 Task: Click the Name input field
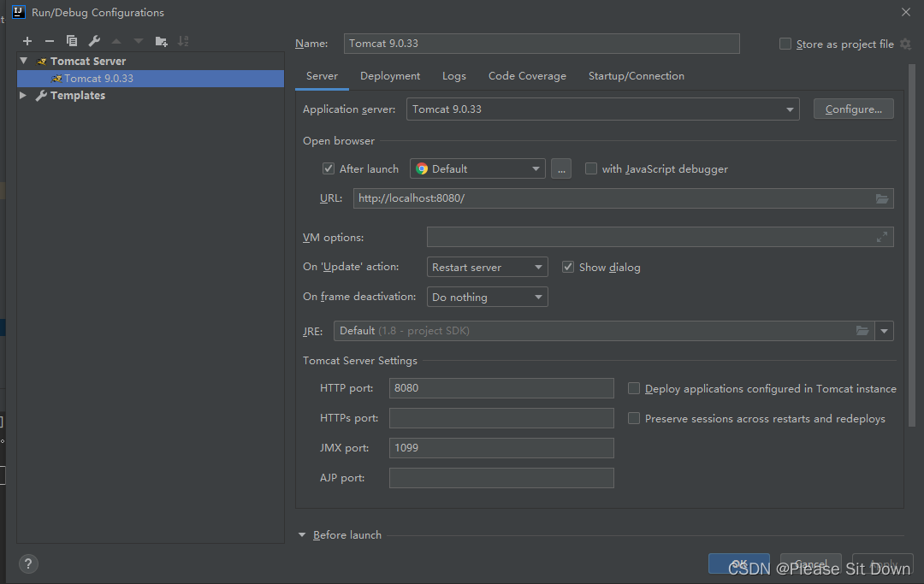tap(542, 44)
